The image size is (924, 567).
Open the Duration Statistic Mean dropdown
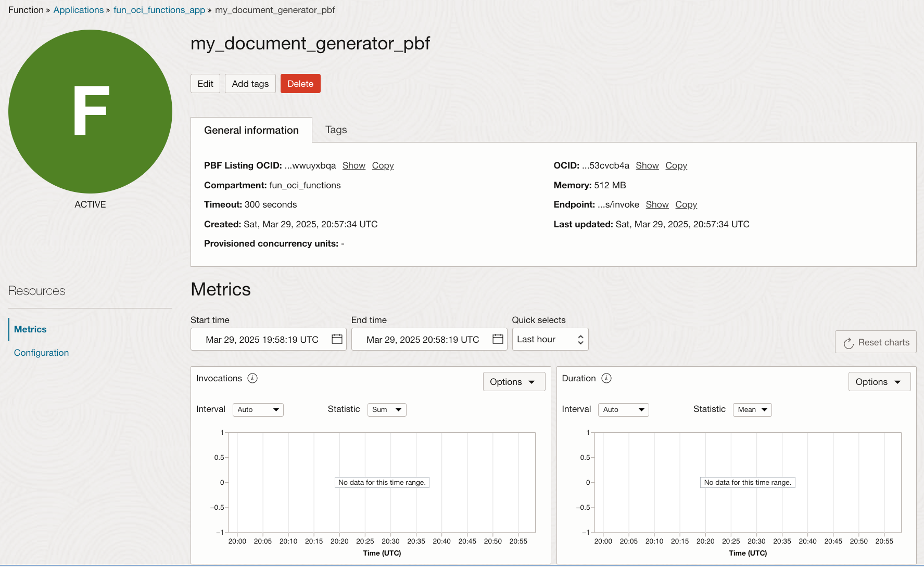(752, 410)
